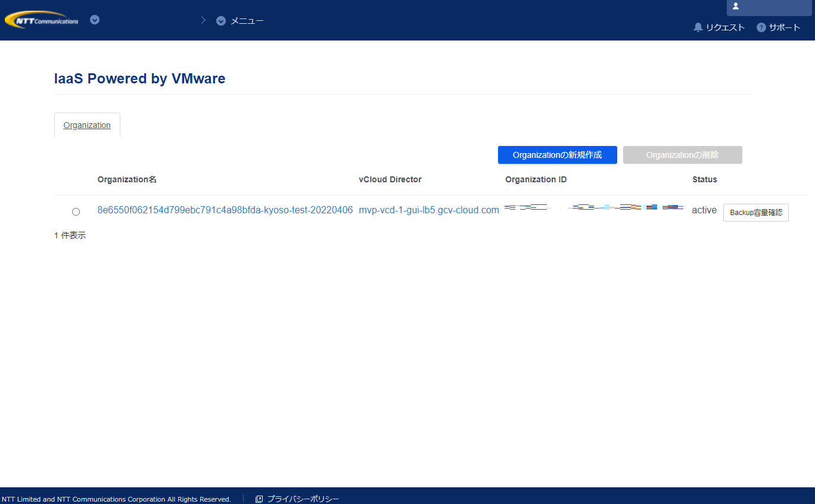Click the Organization ID column header
The height and width of the screenshot is (504, 815).
pyautogui.click(x=536, y=179)
